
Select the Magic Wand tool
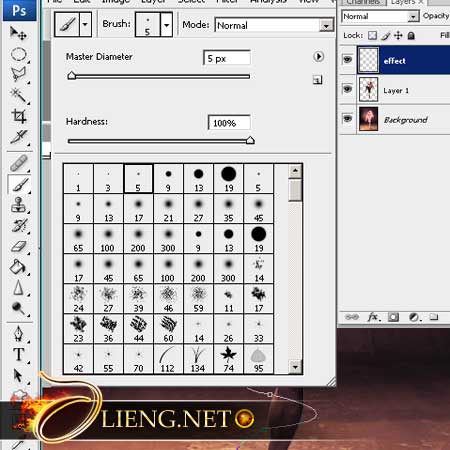[18, 96]
